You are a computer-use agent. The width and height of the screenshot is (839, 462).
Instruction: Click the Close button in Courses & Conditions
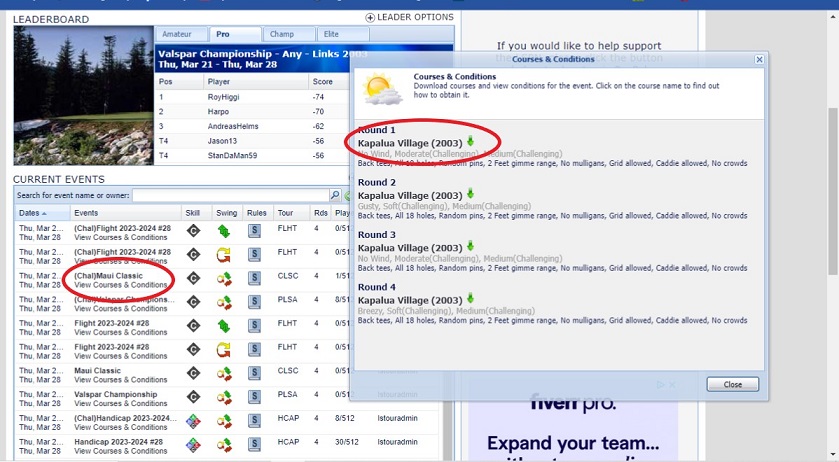733,384
